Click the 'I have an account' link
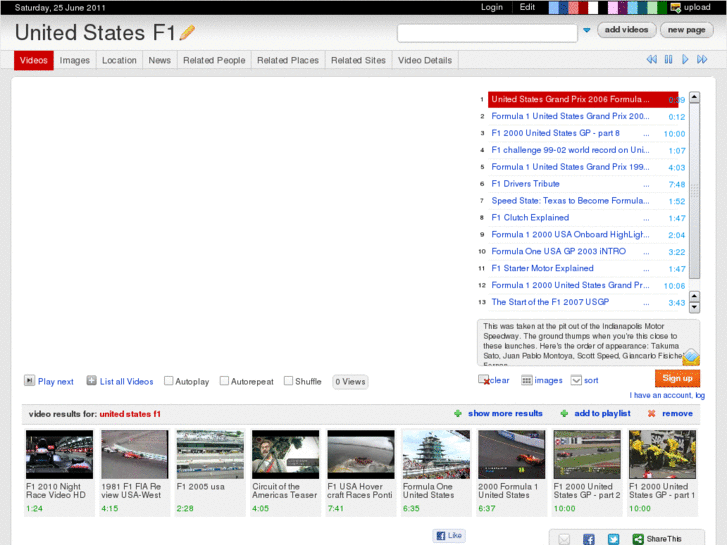The width and height of the screenshot is (727, 545). (667, 395)
